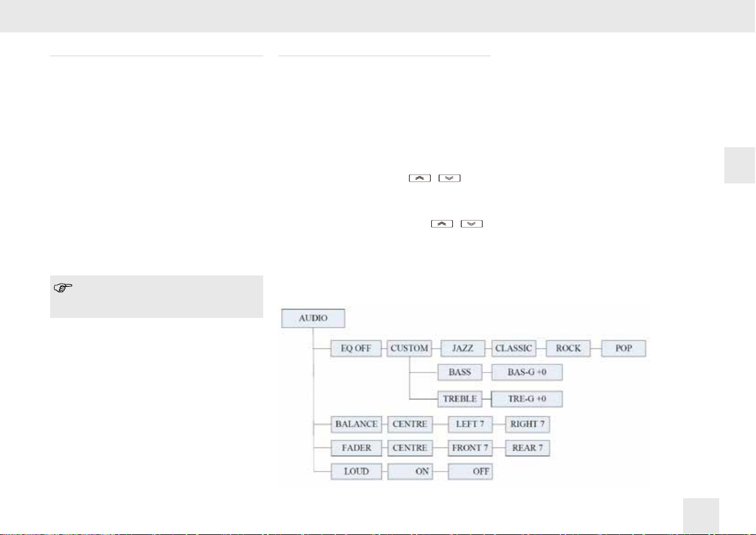Click the down-arrow key icon in the lower pair
This screenshot has height=535, width=756.
pos(471,224)
